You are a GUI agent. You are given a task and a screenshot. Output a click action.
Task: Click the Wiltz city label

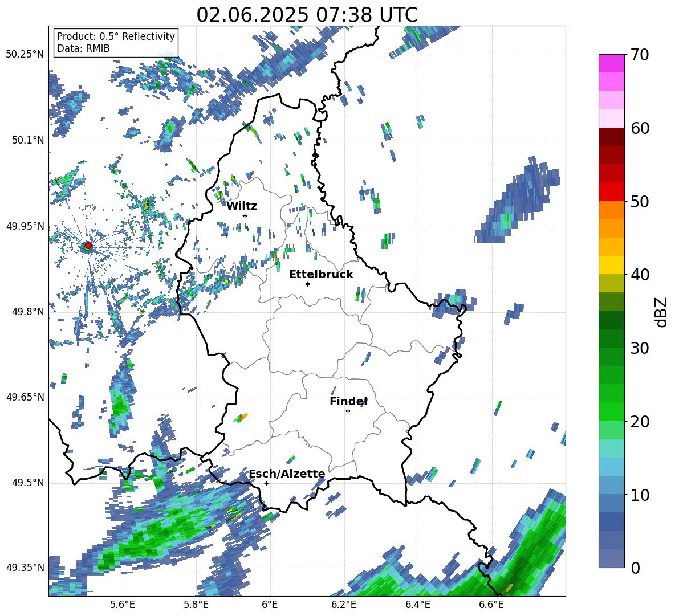click(242, 206)
